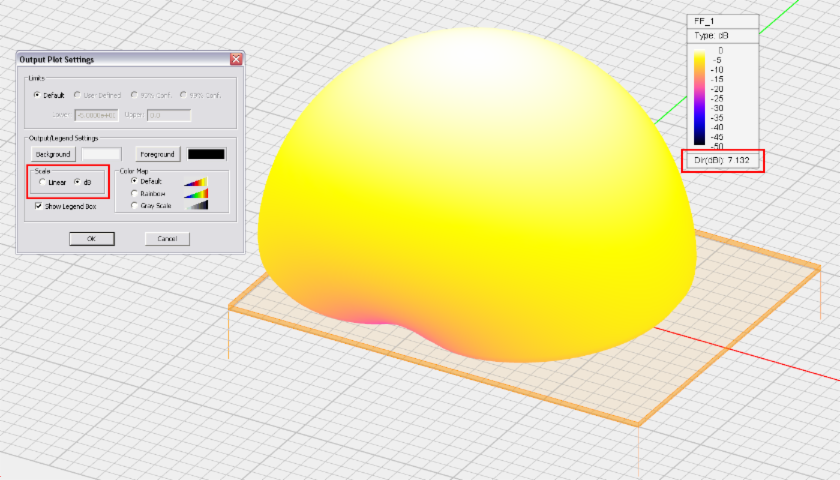840x480 pixels.
Task: Click the Foreground color button
Action: pos(156,155)
